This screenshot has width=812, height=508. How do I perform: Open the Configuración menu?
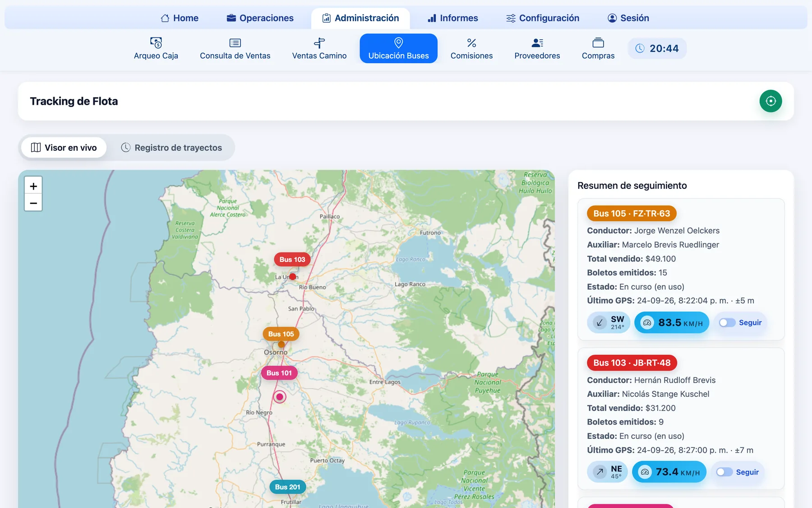(x=543, y=18)
